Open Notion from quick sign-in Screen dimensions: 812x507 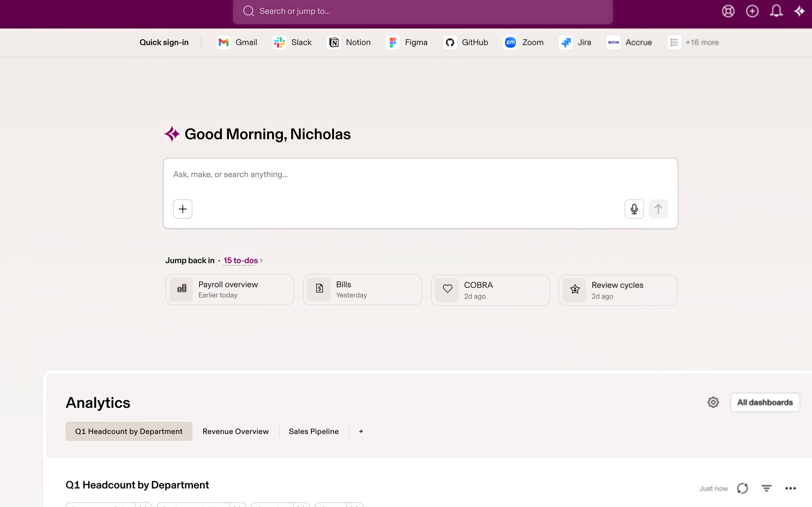point(348,43)
